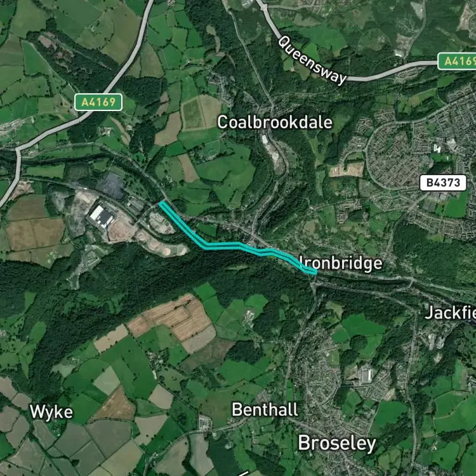Click the Queensway road name label
The height and width of the screenshot is (476, 476).
click(312, 61)
